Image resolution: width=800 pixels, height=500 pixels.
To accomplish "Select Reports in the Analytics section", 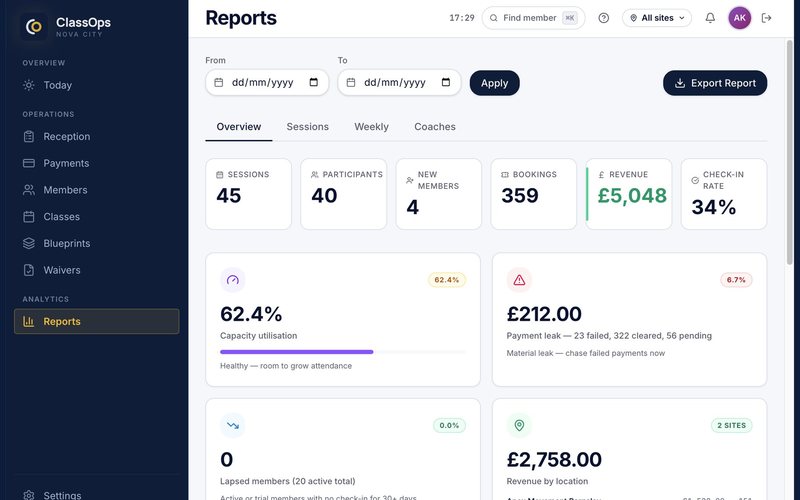I will (97, 321).
